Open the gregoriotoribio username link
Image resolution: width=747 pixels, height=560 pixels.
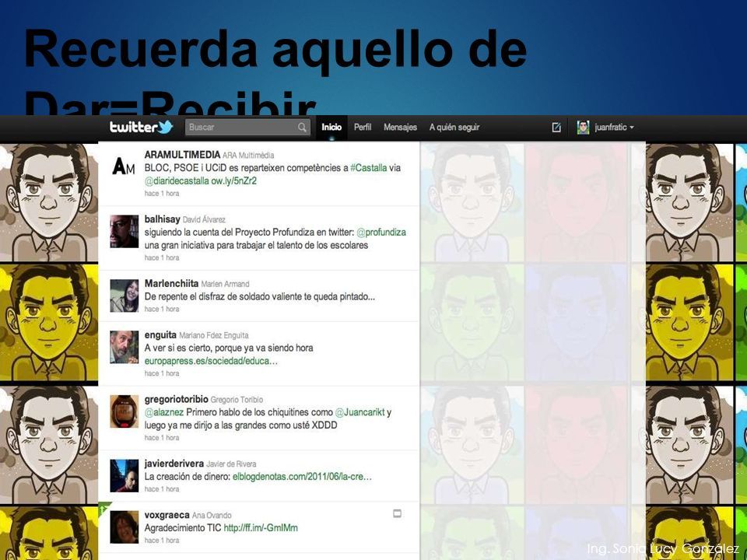click(x=177, y=399)
